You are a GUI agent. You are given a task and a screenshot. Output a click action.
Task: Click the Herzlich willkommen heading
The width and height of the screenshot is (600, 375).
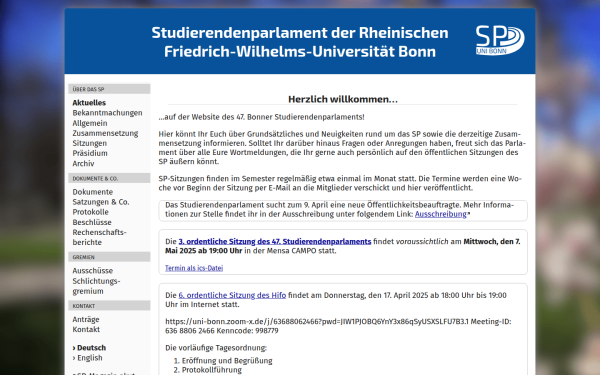[x=343, y=99]
